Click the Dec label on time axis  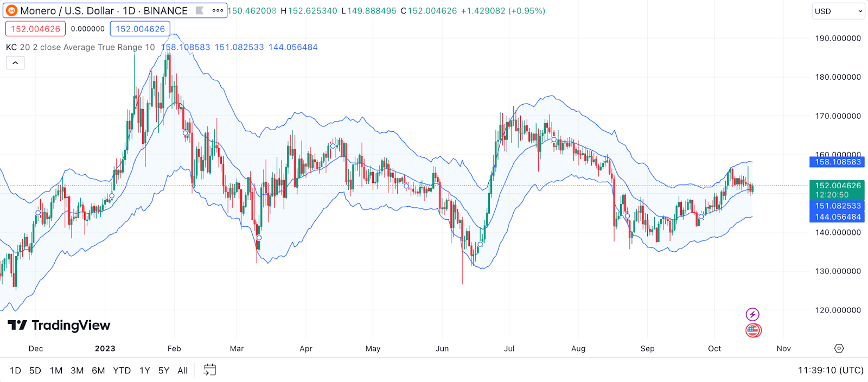[x=36, y=348]
